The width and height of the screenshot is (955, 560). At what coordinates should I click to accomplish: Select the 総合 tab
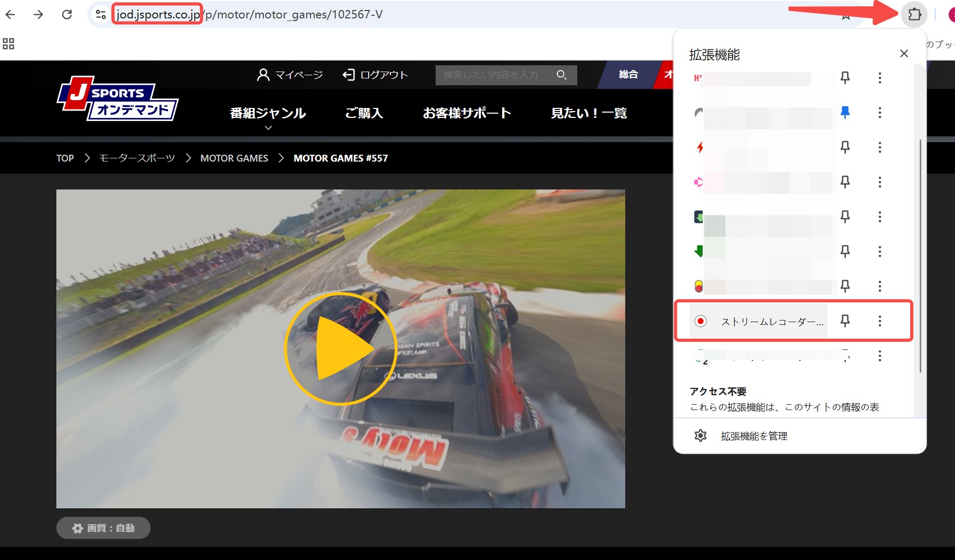628,75
